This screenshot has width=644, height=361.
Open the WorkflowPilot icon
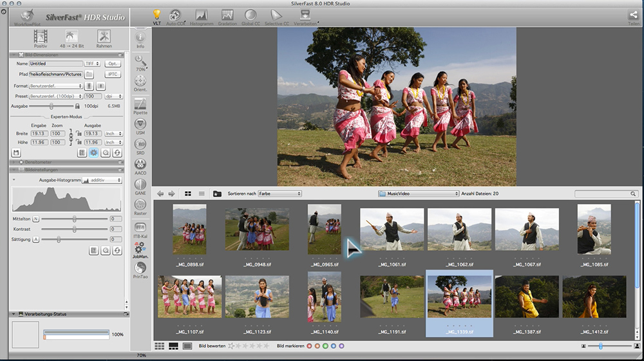click(x=27, y=15)
